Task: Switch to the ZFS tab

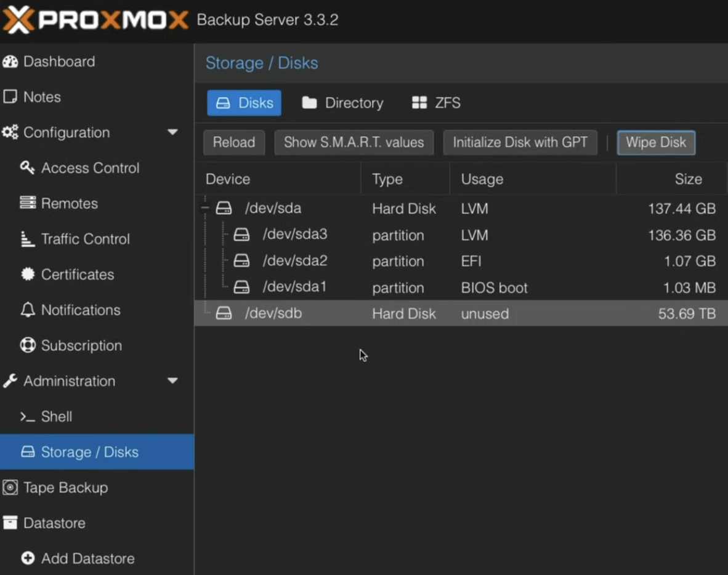Action: [x=435, y=103]
